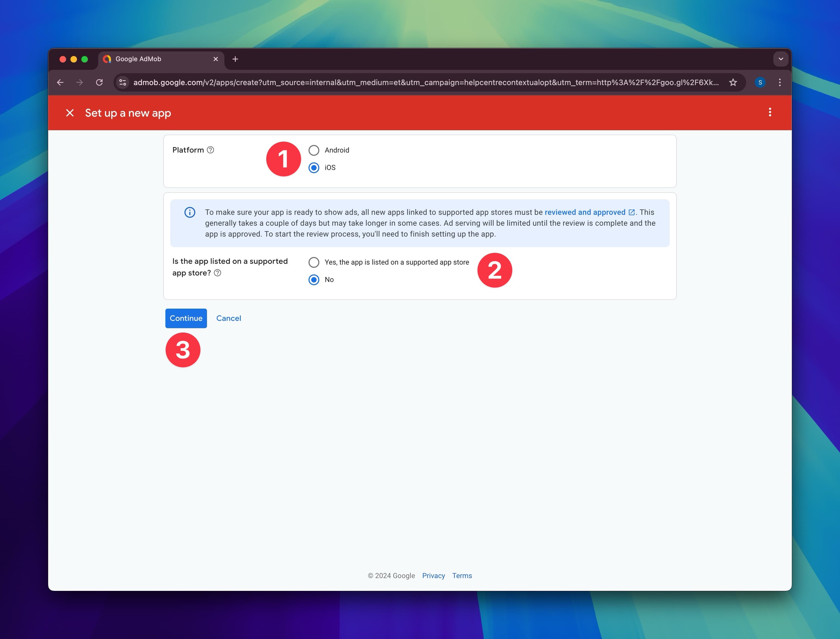Open help icon next to app store question
Image resolution: width=840 pixels, height=639 pixels.
pos(218,273)
